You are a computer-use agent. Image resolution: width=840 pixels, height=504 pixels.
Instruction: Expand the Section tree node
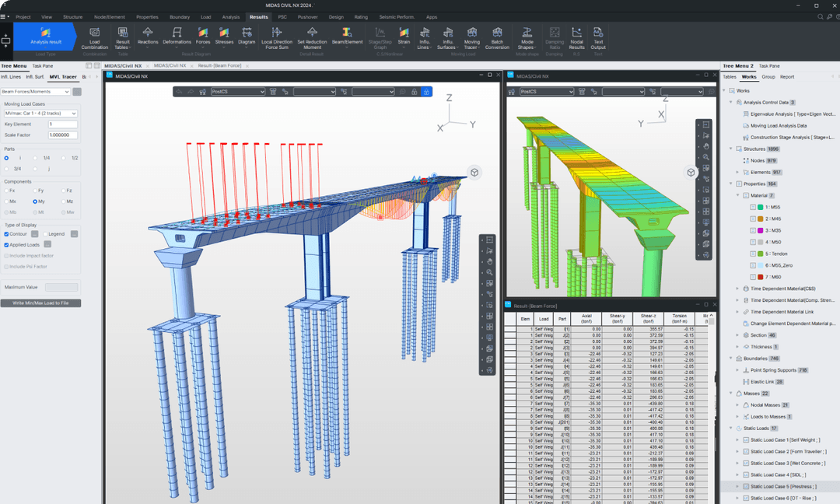point(737,335)
